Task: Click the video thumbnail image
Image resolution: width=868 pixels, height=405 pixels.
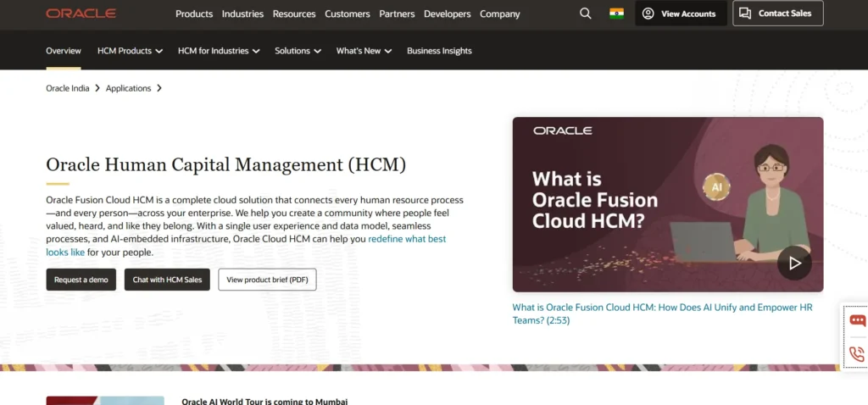Action: click(668, 204)
